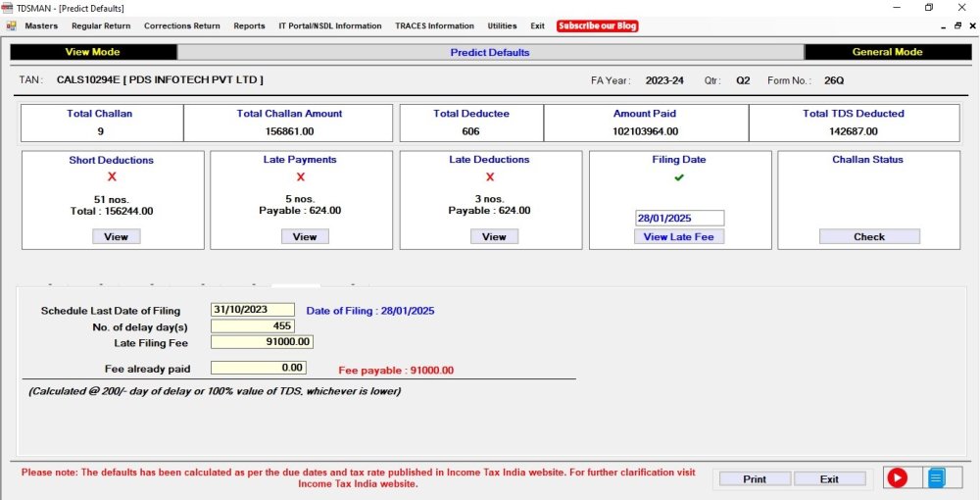Open the Corrections Return menu
This screenshot has width=980, height=500.
pyautogui.click(x=182, y=25)
